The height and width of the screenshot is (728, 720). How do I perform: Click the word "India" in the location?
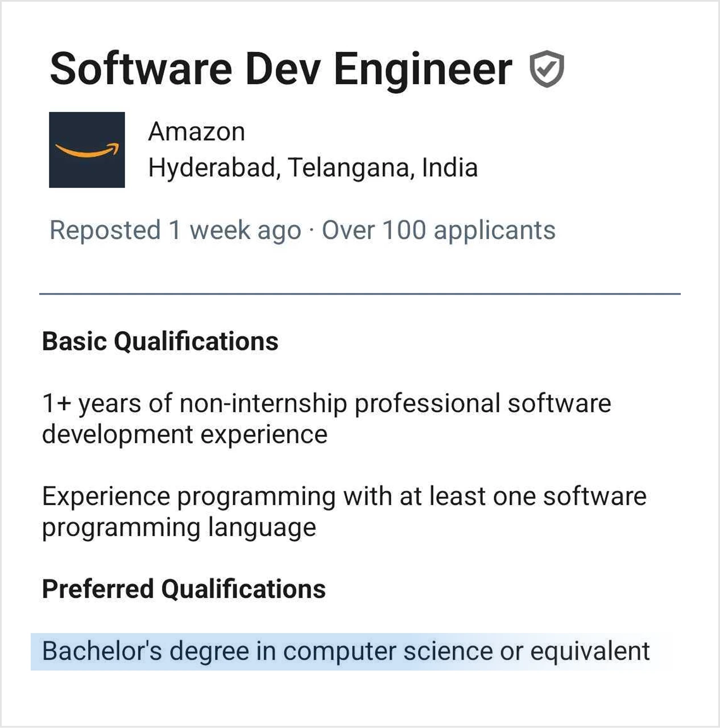coord(449,168)
